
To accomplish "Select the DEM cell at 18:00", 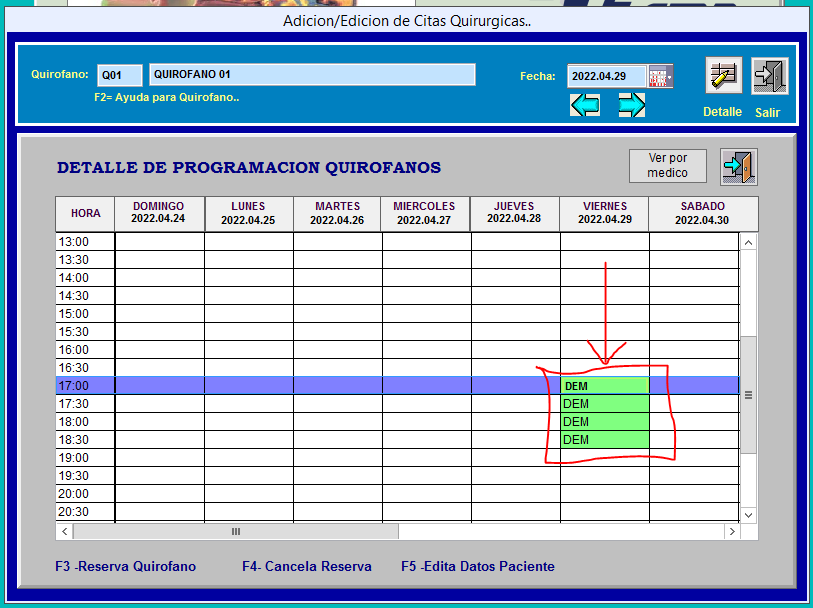I will tap(605, 422).
